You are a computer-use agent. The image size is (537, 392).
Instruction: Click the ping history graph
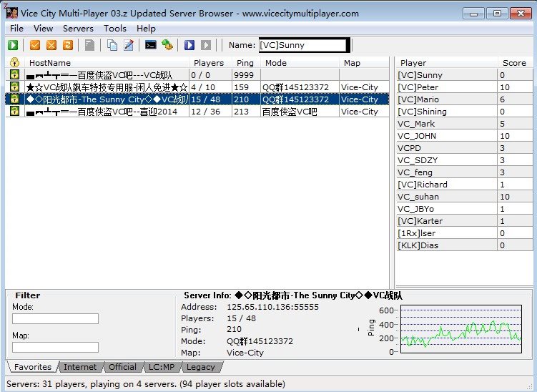pyautogui.click(x=461, y=329)
